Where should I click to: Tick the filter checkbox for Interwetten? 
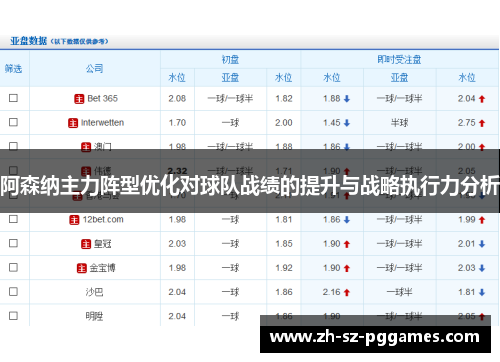tap(13, 122)
